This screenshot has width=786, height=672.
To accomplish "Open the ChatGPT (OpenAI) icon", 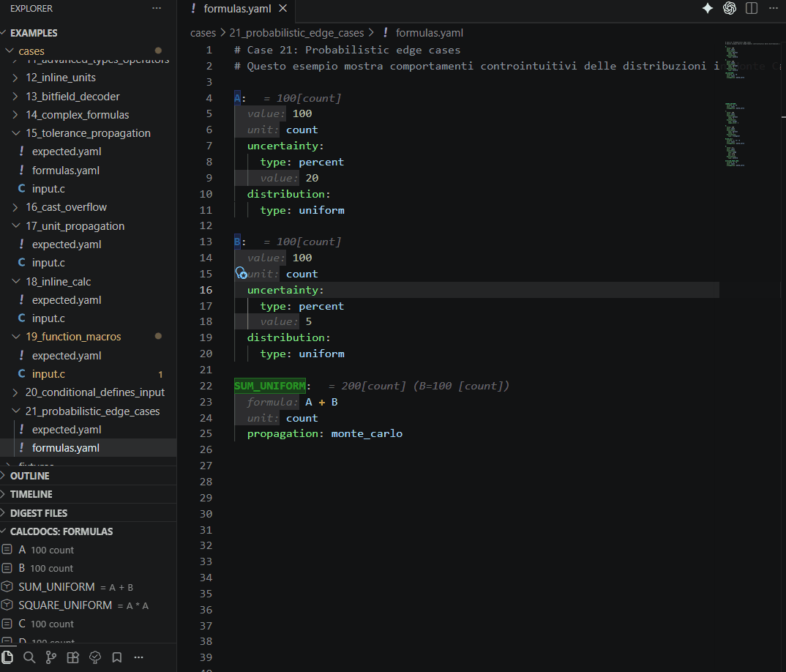I will [730, 8].
